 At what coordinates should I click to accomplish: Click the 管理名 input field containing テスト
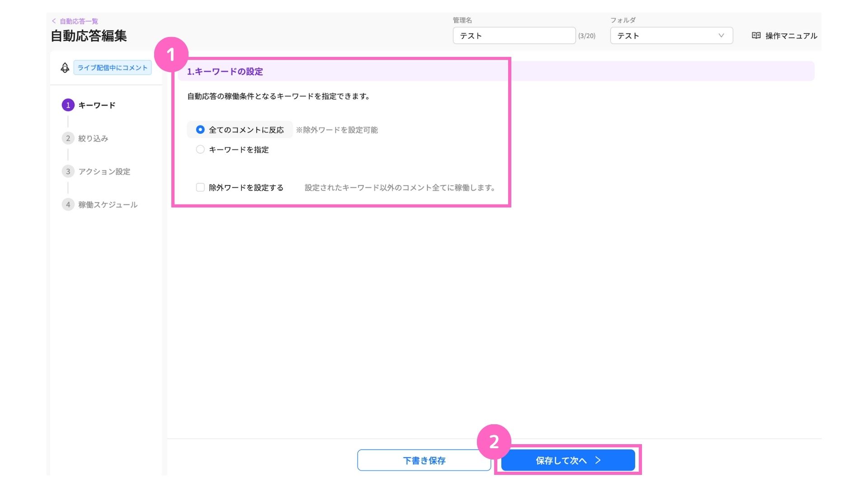pyautogui.click(x=514, y=36)
